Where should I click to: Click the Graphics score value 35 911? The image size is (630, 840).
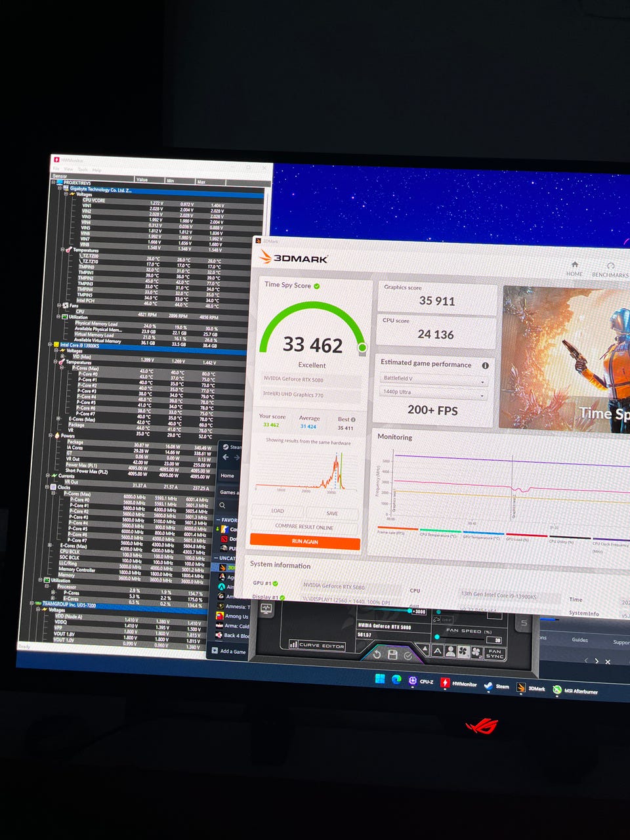[437, 301]
